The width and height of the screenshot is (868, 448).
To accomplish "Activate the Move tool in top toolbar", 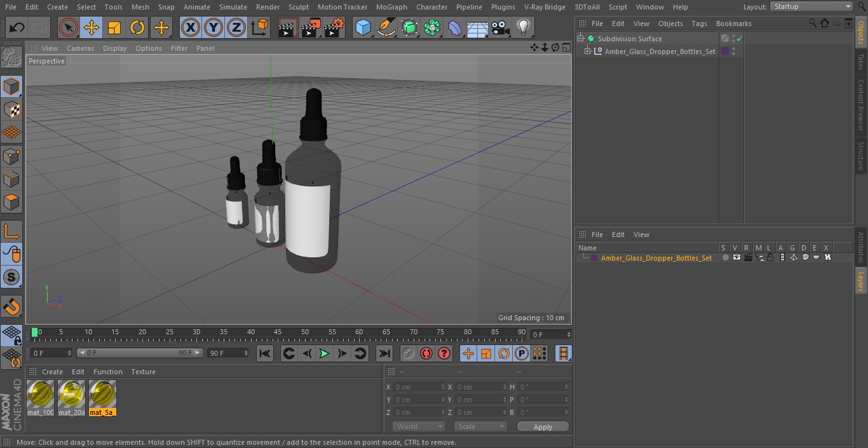I will [92, 28].
